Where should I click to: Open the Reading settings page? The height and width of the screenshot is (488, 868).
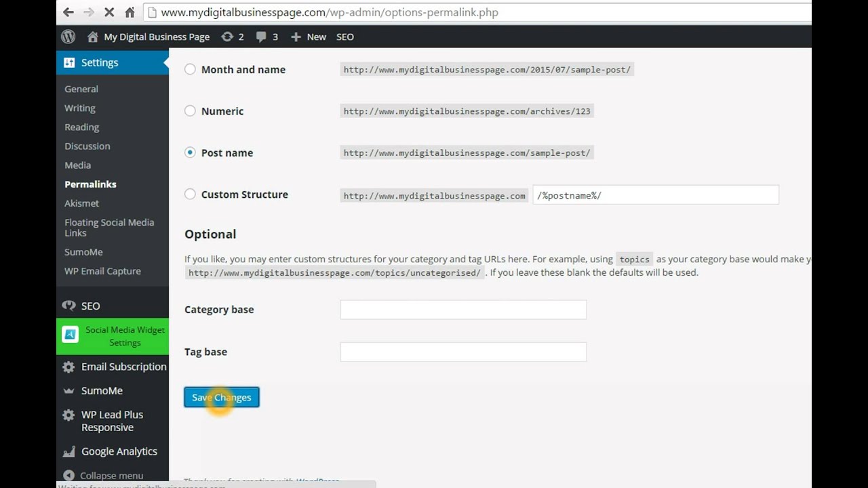point(82,127)
